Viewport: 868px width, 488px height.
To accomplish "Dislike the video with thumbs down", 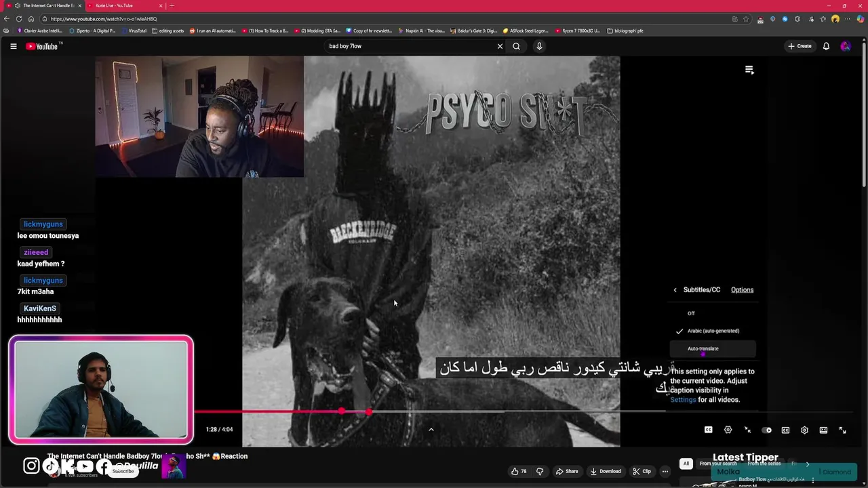I will tap(540, 471).
